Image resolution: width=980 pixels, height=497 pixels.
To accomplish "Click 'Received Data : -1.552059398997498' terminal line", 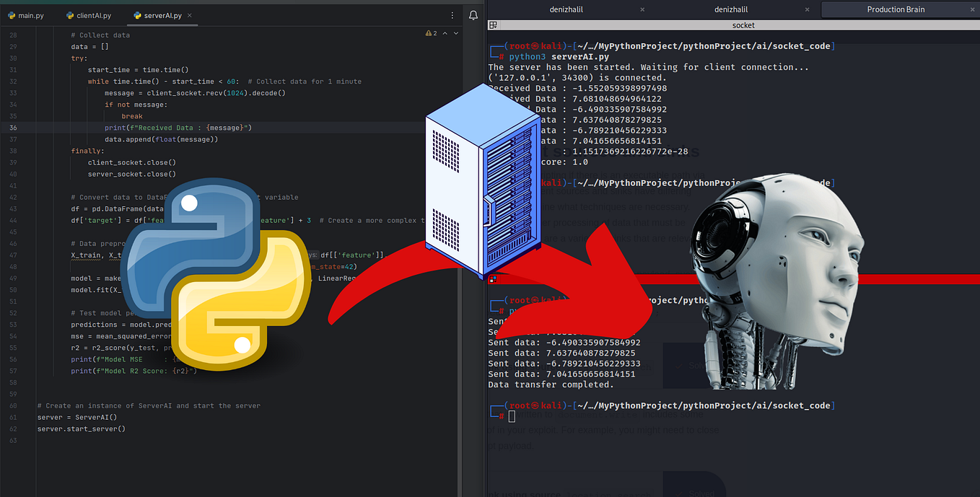I will tap(577, 88).
